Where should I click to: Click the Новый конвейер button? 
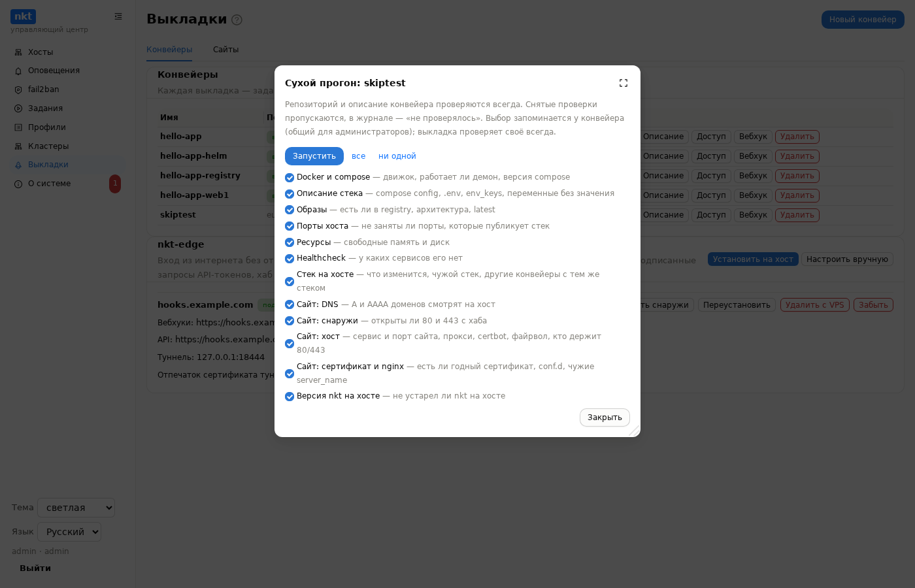(x=863, y=20)
